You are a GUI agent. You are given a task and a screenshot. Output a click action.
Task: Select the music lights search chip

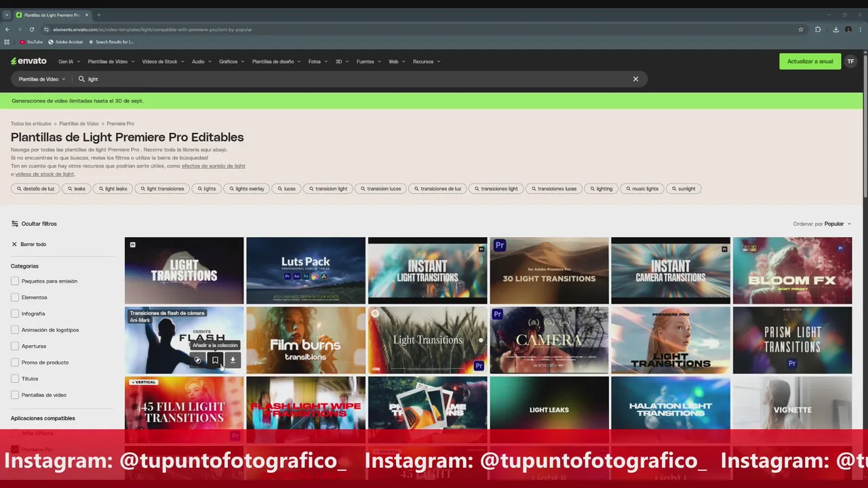click(642, 189)
